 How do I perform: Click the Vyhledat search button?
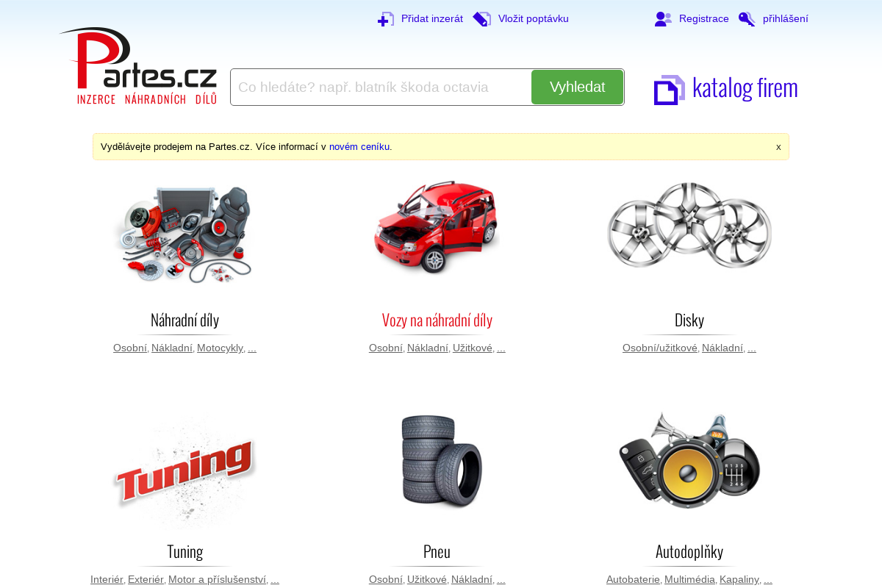coord(577,87)
